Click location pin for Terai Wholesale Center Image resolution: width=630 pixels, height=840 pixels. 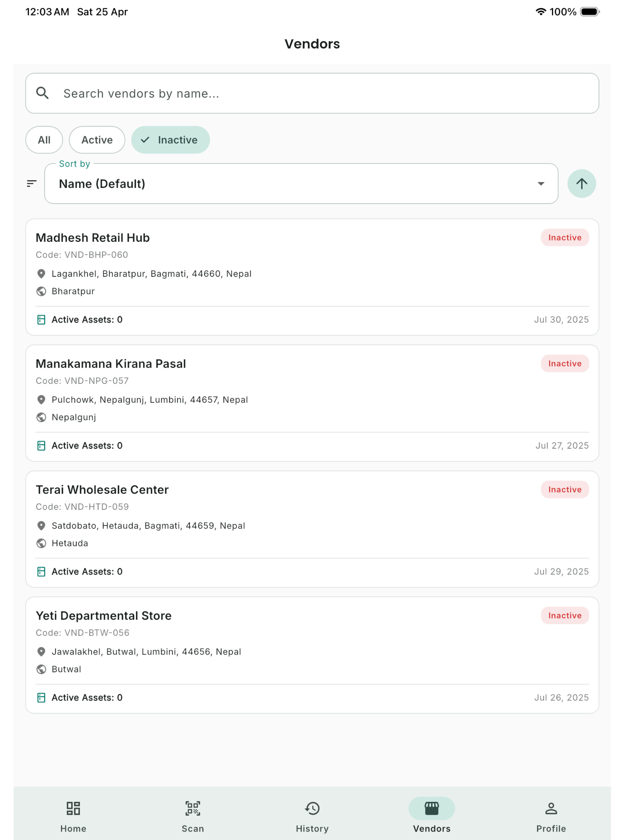click(42, 525)
